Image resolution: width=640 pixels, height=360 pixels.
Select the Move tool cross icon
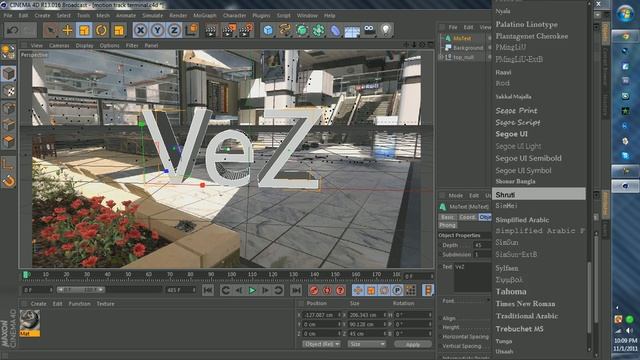67,30
